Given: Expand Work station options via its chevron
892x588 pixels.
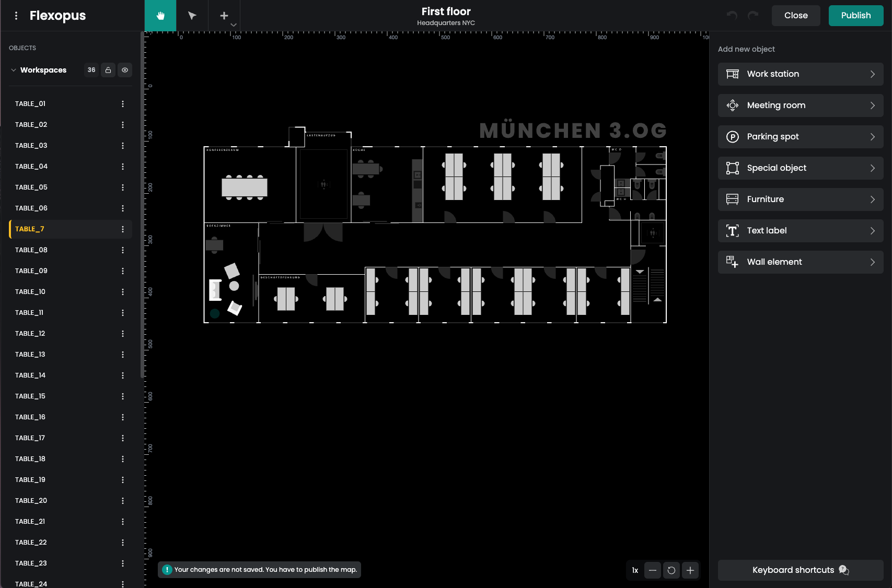Looking at the screenshot, I should [x=873, y=74].
